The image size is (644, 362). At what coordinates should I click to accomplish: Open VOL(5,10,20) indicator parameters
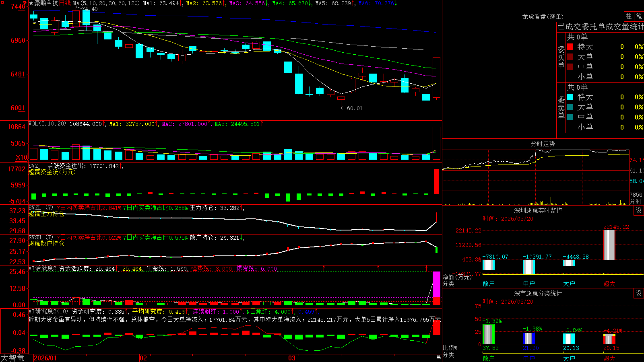coord(47,124)
